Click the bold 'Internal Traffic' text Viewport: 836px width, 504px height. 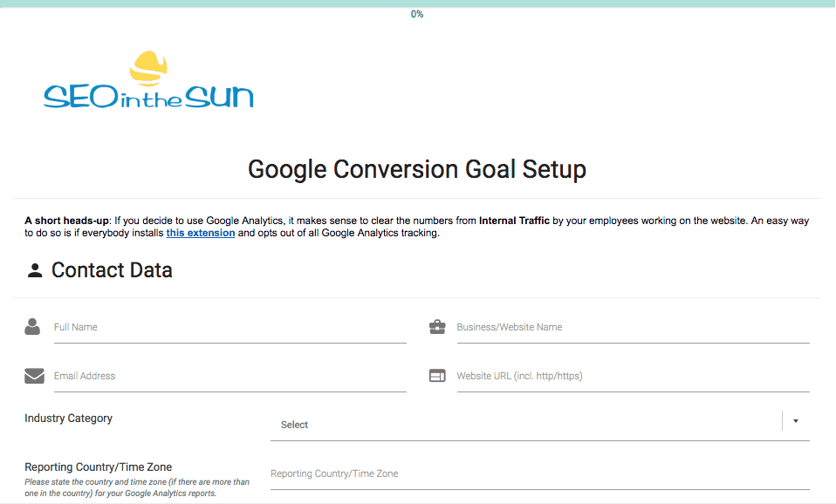tap(514, 221)
